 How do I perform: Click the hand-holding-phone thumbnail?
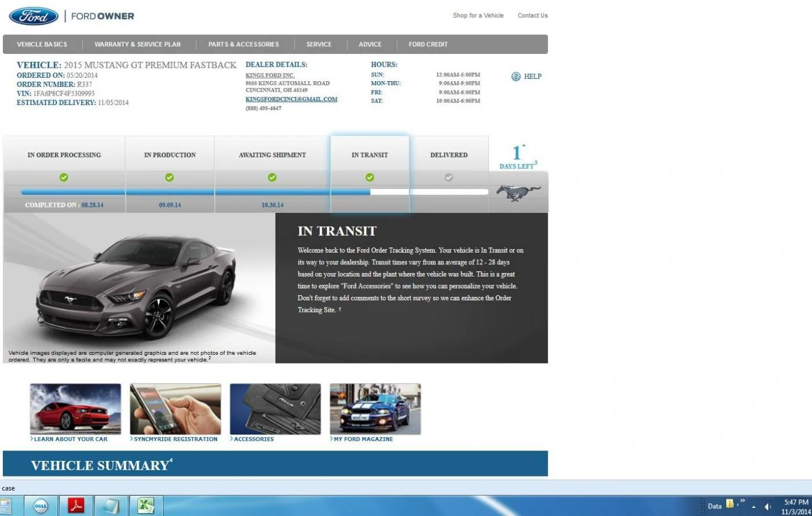tap(175, 409)
